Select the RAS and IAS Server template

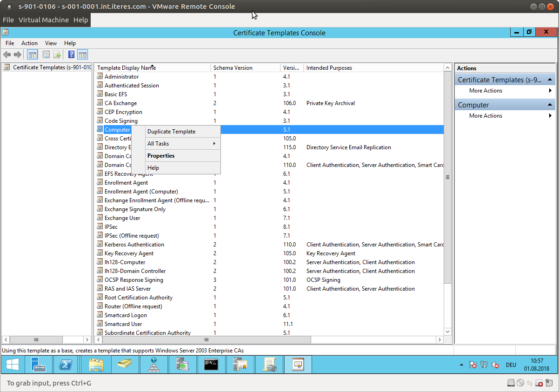[127, 289]
